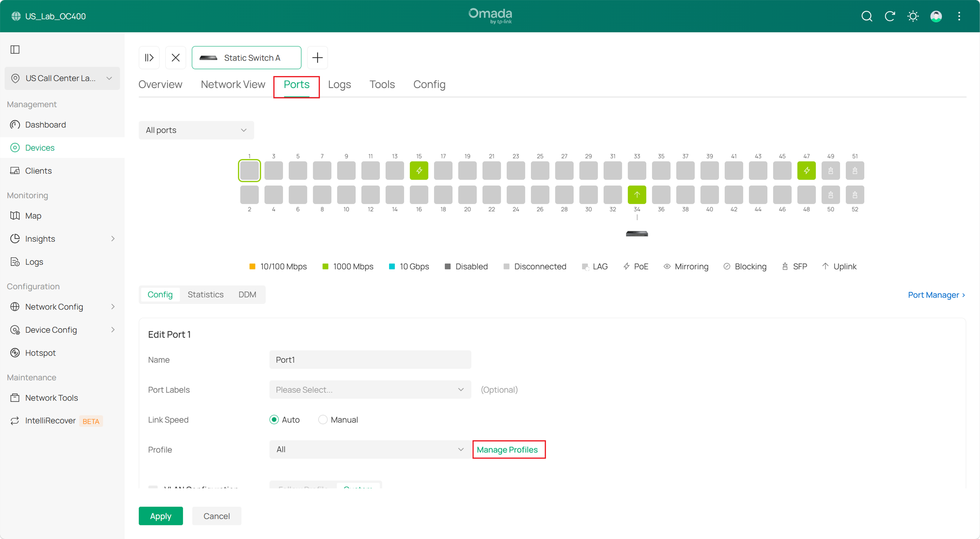This screenshot has height=539, width=980.
Task: Click the 10 Gbps cyan legend swatch
Action: tap(392, 266)
